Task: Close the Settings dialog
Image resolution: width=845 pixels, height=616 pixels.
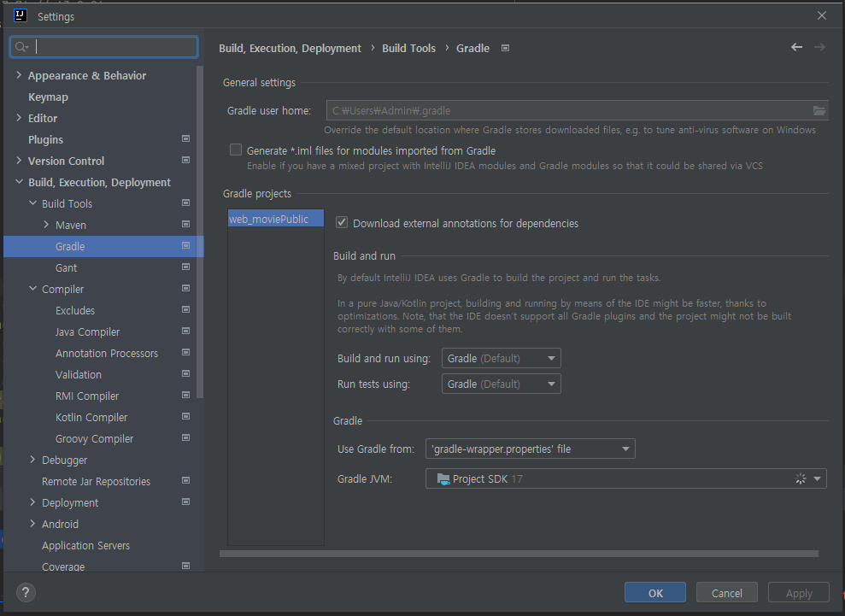Action: click(821, 15)
